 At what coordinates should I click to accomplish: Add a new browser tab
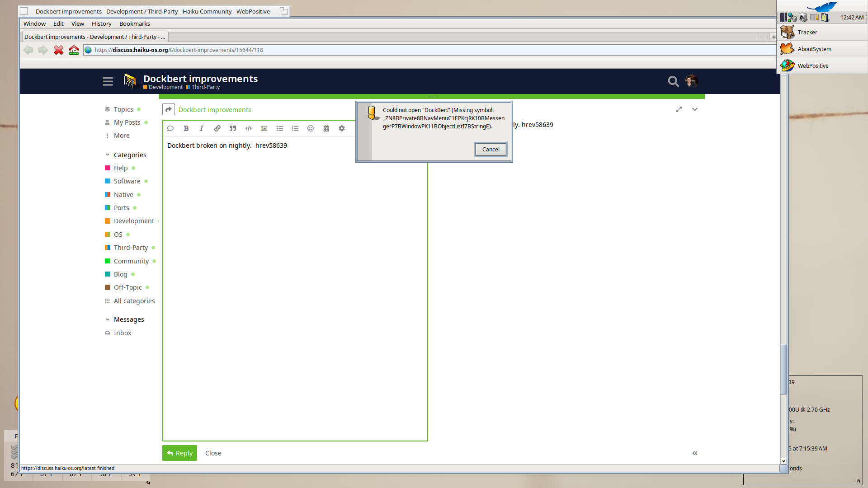pyautogui.click(x=774, y=37)
